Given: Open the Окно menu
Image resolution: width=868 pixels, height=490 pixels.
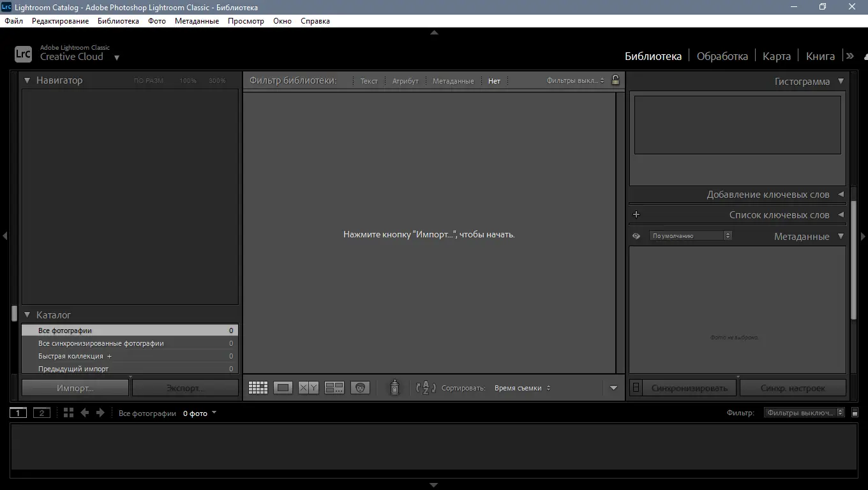Looking at the screenshot, I should pyautogui.click(x=282, y=21).
